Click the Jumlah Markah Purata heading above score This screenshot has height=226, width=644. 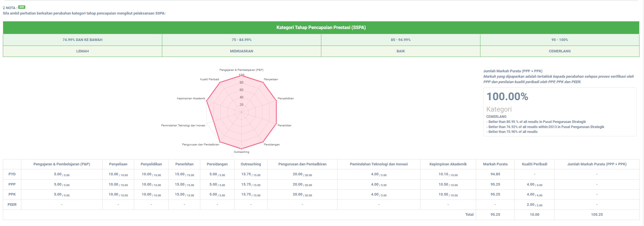click(x=512, y=71)
